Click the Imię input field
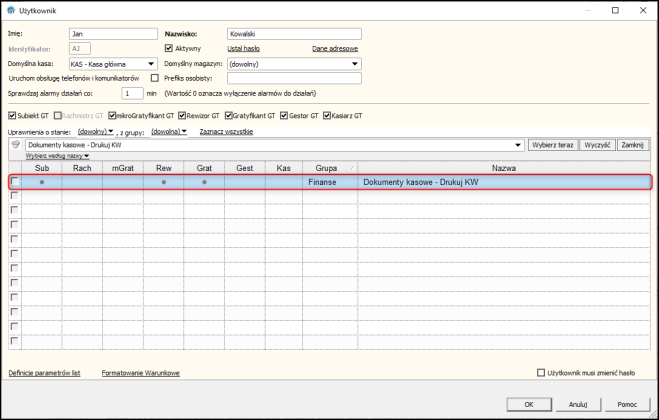 click(113, 34)
